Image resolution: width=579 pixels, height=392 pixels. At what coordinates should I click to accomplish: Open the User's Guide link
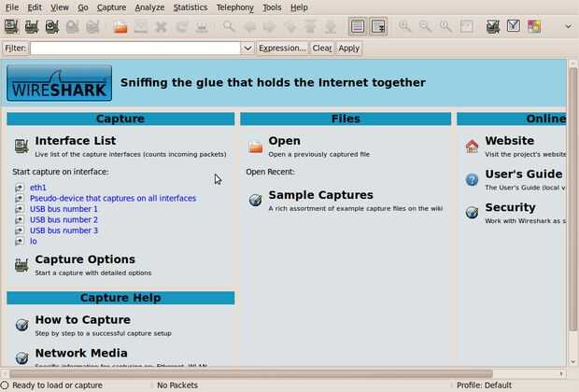point(524,174)
